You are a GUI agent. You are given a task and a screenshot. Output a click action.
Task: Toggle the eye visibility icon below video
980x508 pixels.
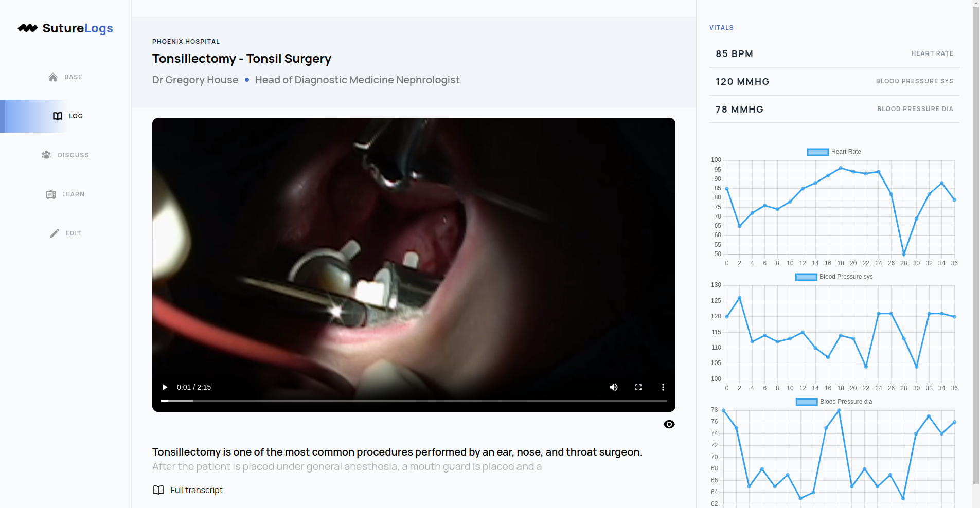coord(669,424)
